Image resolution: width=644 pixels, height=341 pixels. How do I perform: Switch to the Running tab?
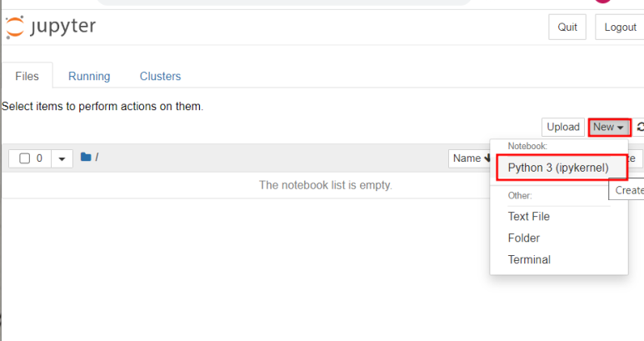point(89,76)
